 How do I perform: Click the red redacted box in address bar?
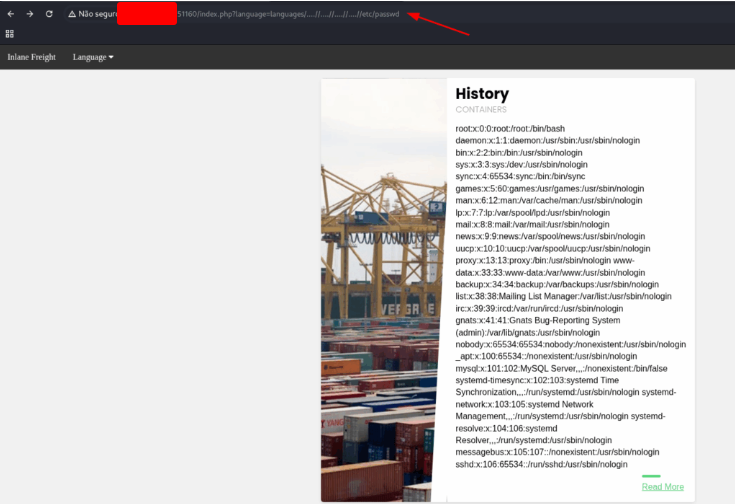coord(147,14)
